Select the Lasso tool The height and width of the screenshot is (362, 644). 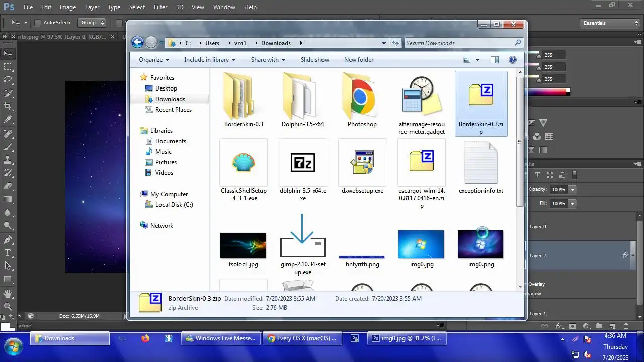[x=8, y=79]
